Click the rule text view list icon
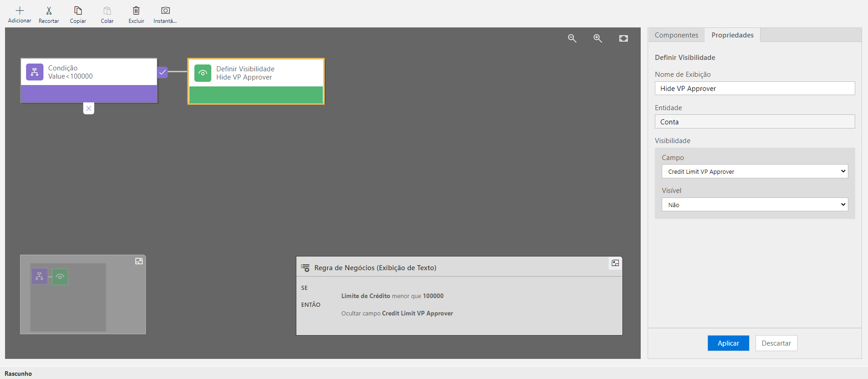The height and width of the screenshot is (379, 868). pos(305,268)
